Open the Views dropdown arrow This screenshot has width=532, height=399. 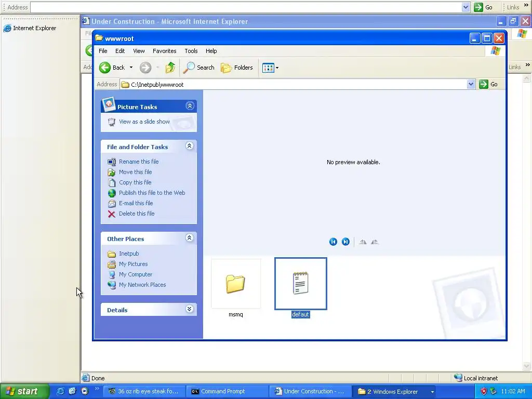click(x=277, y=68)
